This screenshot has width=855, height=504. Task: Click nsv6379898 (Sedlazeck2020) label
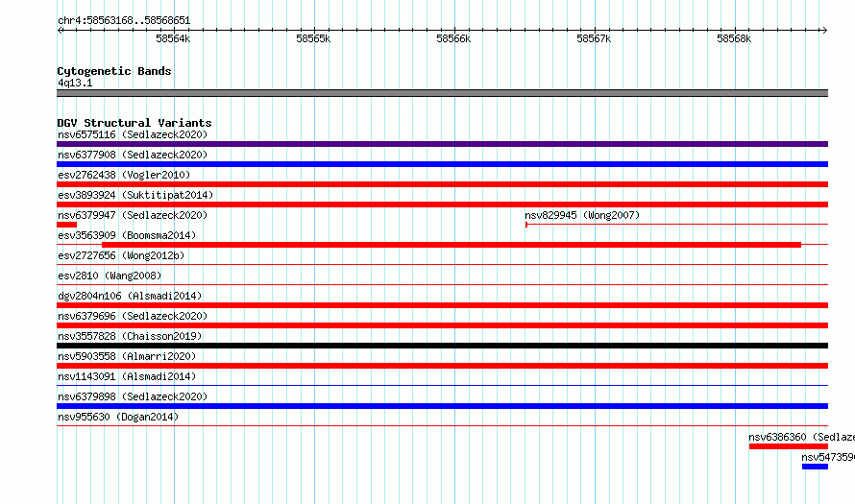tap(133, 396)
